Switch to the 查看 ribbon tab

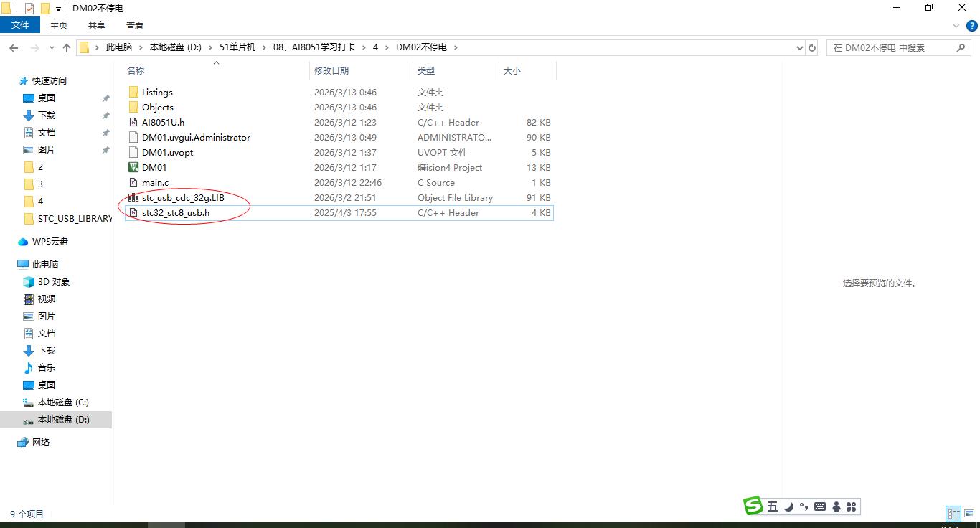coord(135,25)
